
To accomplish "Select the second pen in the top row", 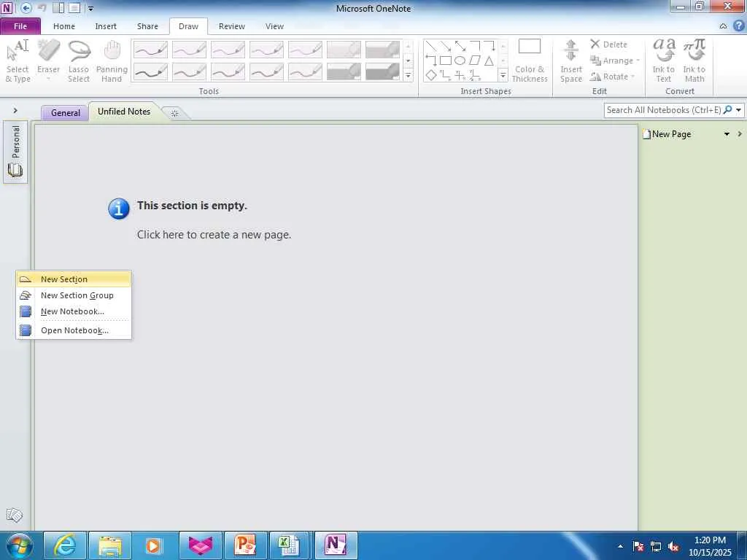I will pyautogui.click(x=189, y=50).
